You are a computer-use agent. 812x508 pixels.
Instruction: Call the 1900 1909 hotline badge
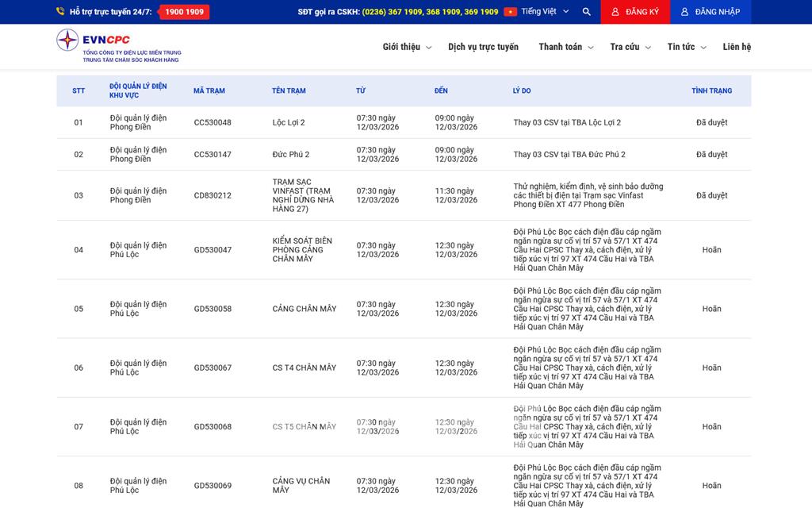pos(184,12)
